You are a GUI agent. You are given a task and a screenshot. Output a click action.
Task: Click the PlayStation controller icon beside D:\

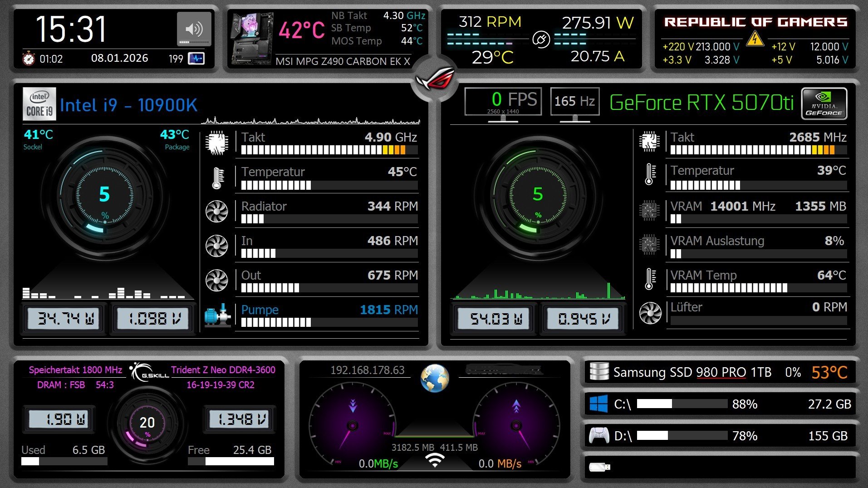(x=598, y=435)
